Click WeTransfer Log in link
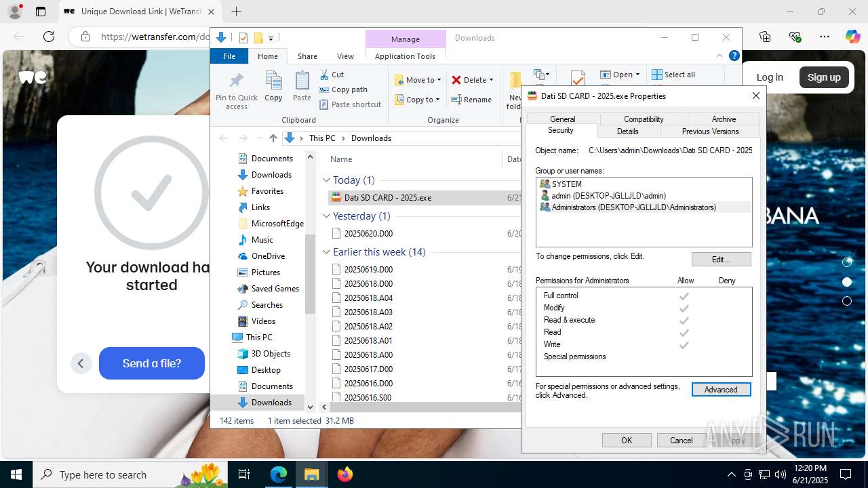The width and height of the screenshot is (868, 488). pyautogui.click(x=770, y=77)
